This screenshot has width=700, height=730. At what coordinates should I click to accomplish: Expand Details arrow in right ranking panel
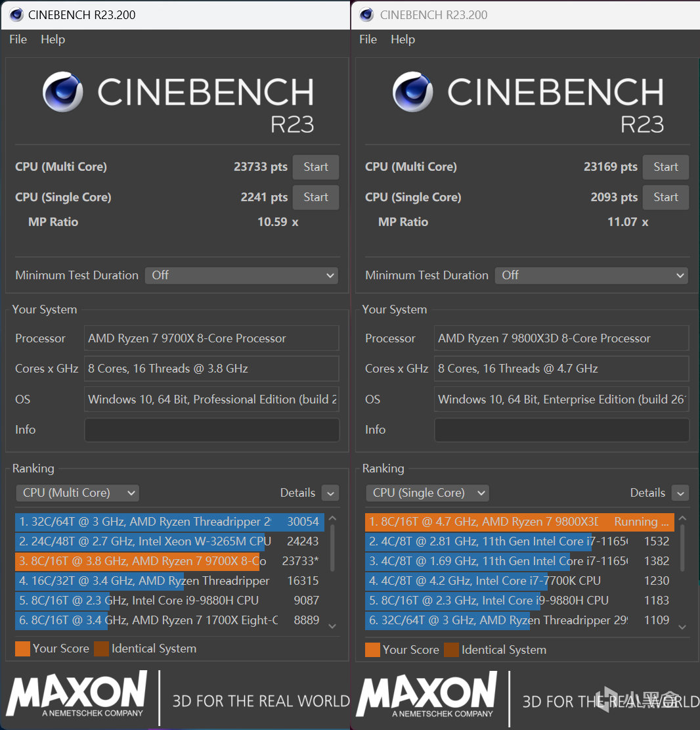click(x=680, y=493)
